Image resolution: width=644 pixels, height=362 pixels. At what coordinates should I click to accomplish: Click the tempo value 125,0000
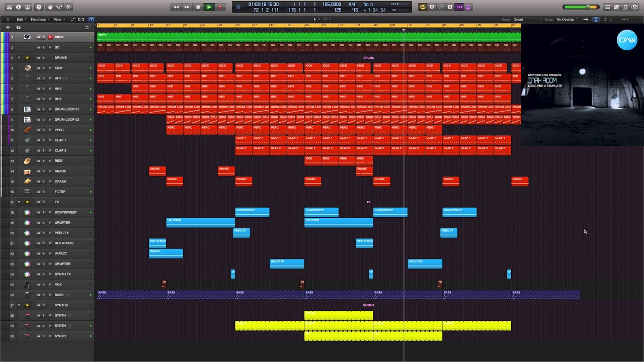(x=332, y=4)
